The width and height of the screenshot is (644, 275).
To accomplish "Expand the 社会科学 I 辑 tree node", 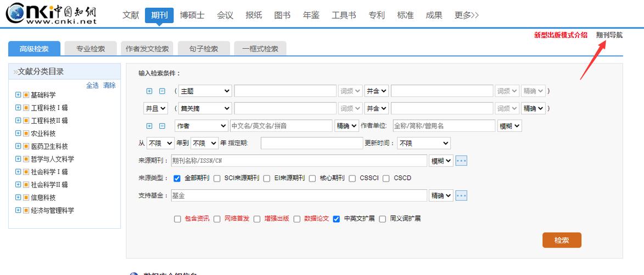I will point(18,171).
